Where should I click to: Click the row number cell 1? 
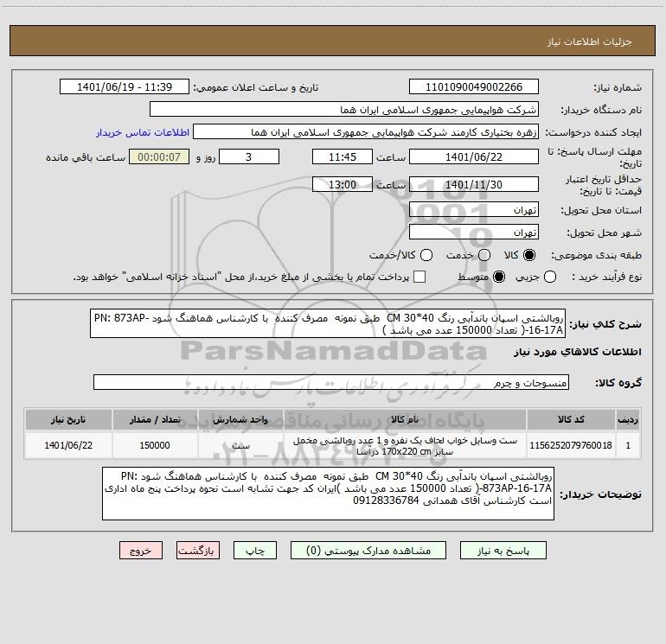coord(628,445)
